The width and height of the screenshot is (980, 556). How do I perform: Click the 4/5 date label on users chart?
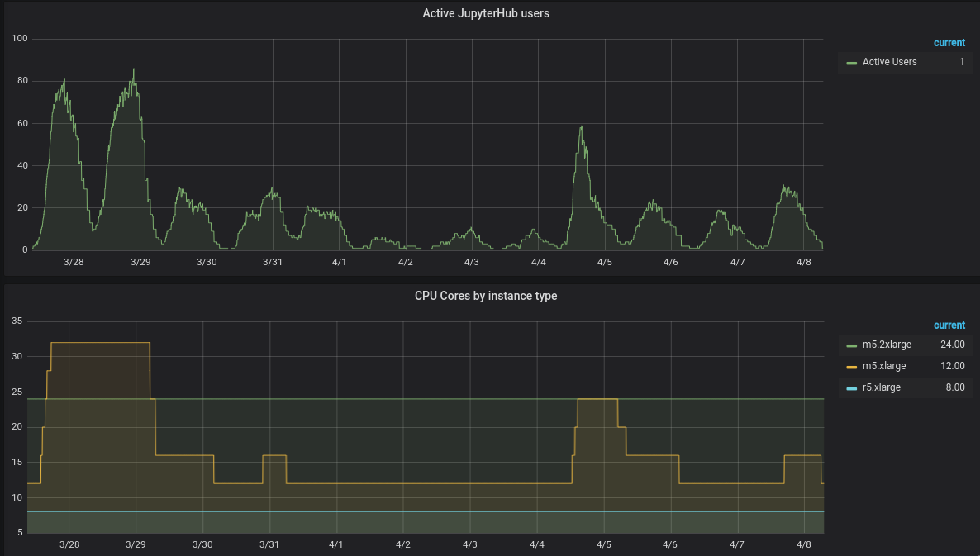(604, 262)
